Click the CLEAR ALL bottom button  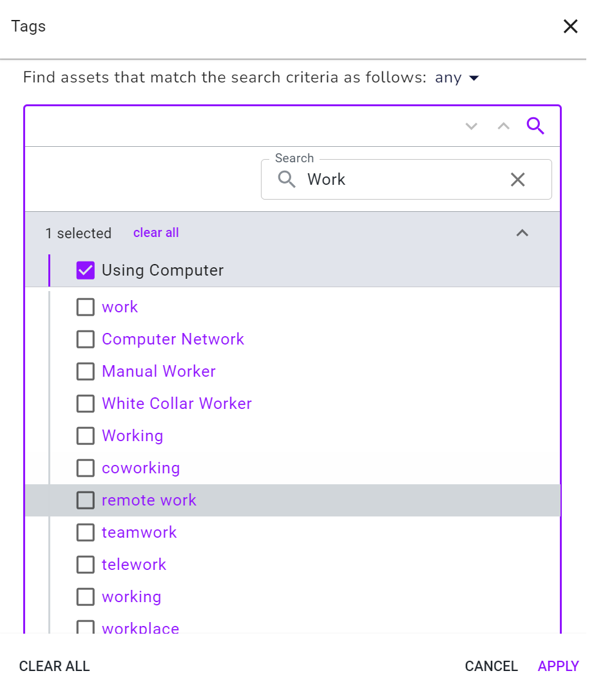(55, 666)
